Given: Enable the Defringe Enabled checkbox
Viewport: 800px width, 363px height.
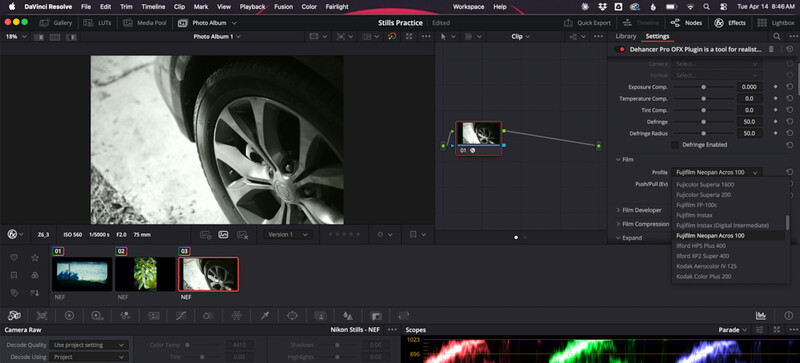Looking at the screenshot, I should (675, 145).
